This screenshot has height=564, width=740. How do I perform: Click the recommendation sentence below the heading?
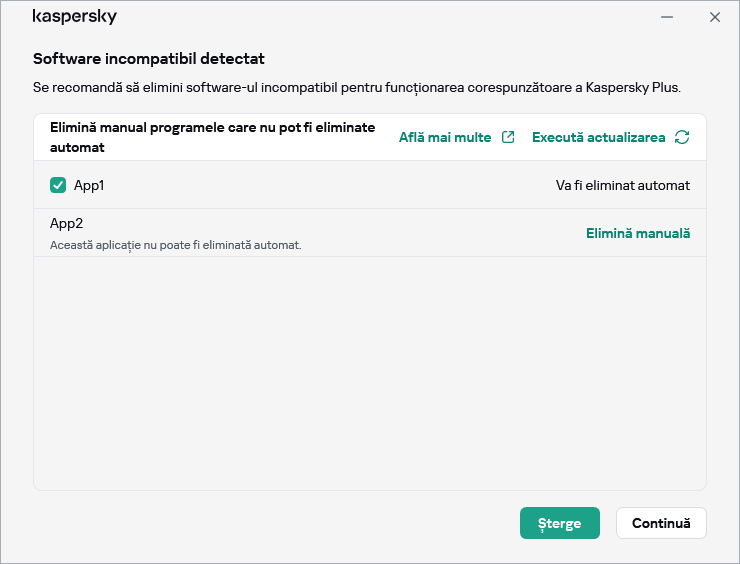(x=356, y=88)
